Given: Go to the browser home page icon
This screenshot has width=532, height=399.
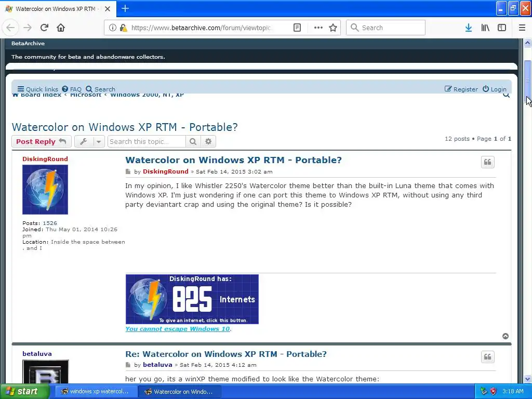Looking at the screenshot, I should tap(61, 28).
